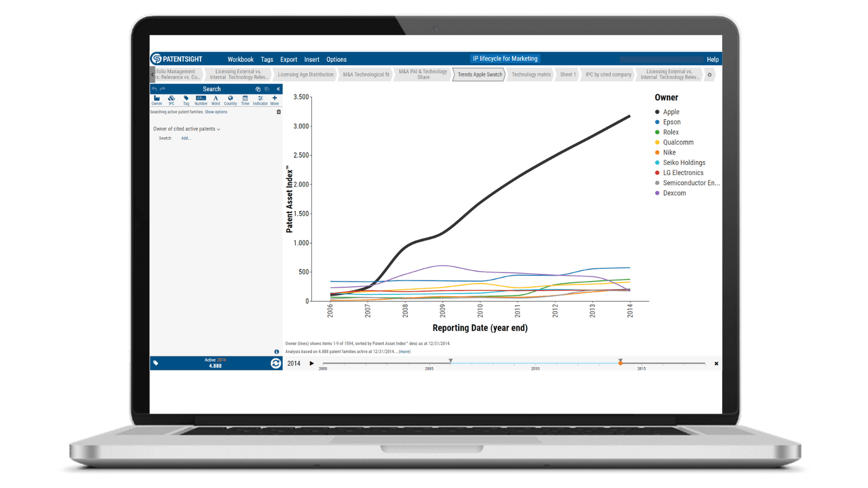Collapse the Search panel

pos(278,89)
